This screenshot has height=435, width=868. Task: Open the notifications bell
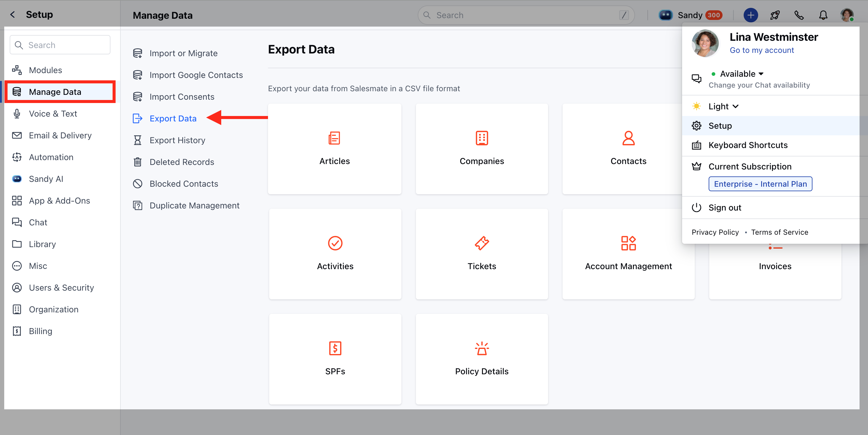[x=823, y=15]
